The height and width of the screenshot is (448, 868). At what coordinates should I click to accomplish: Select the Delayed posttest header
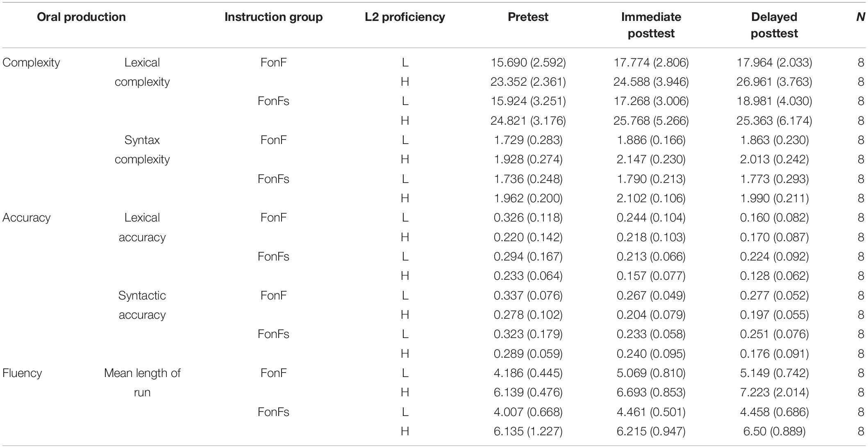774,25
